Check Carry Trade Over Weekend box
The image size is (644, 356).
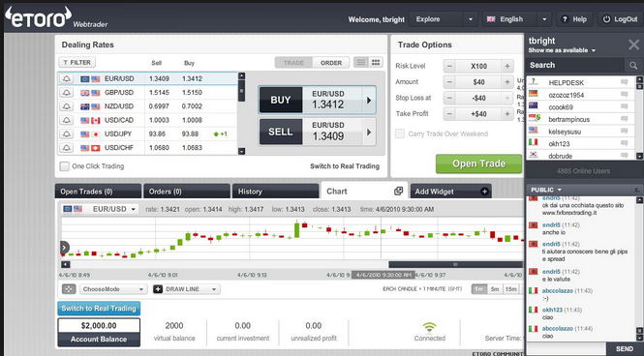coord(400,133)
